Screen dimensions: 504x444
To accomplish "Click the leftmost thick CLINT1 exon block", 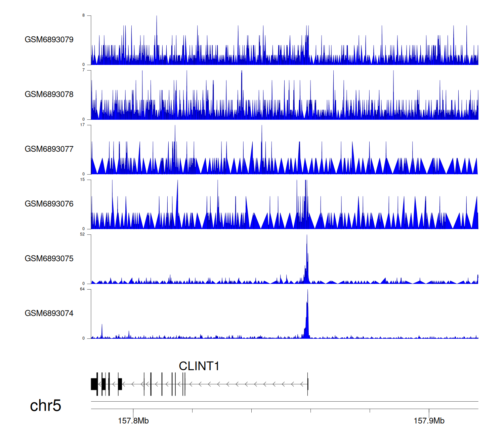I will click(94, 384).
